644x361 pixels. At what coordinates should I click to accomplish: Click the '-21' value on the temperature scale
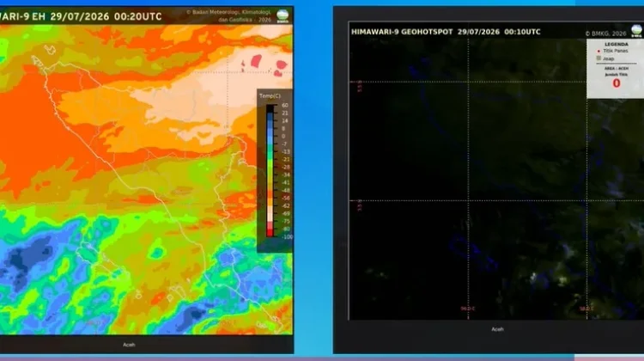coord(285,160)
